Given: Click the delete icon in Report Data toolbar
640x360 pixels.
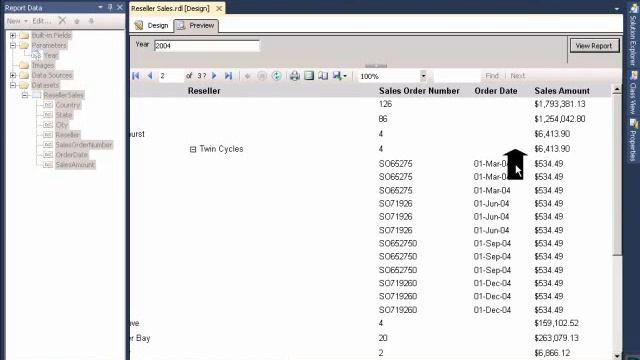Looking at the screenshot, I should 62,20.
